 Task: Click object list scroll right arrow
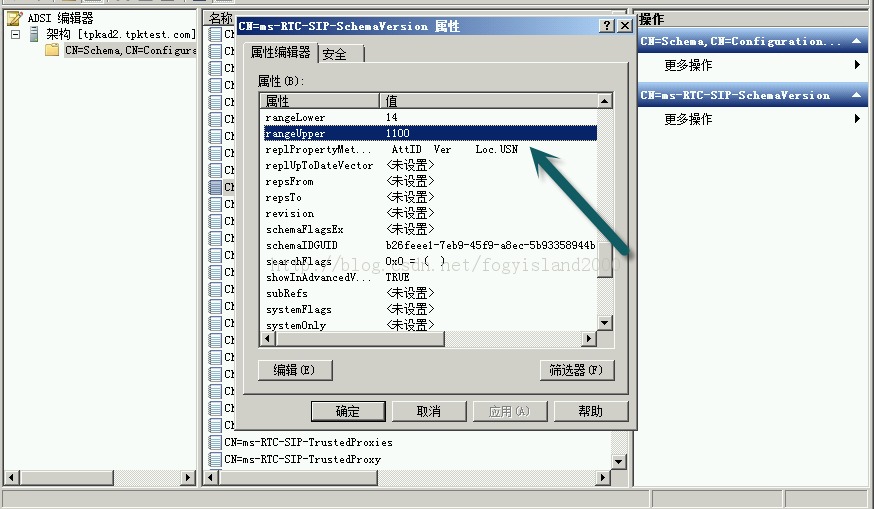coord(603,478)
